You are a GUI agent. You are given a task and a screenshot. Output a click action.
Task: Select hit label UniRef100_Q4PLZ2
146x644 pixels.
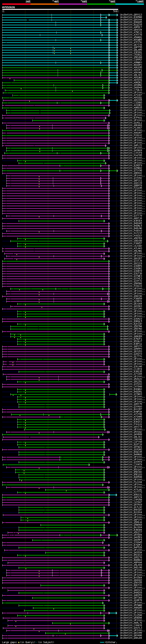point(131,145)
